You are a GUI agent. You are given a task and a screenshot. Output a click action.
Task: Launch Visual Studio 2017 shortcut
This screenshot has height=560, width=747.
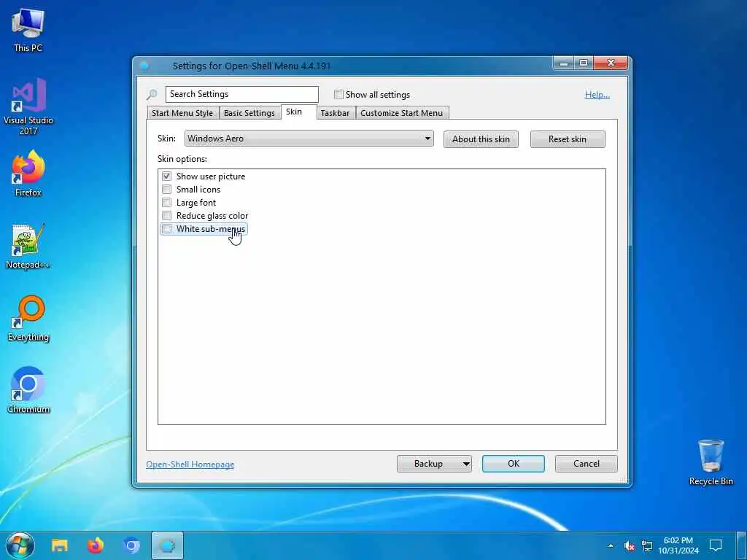[28, 106]
